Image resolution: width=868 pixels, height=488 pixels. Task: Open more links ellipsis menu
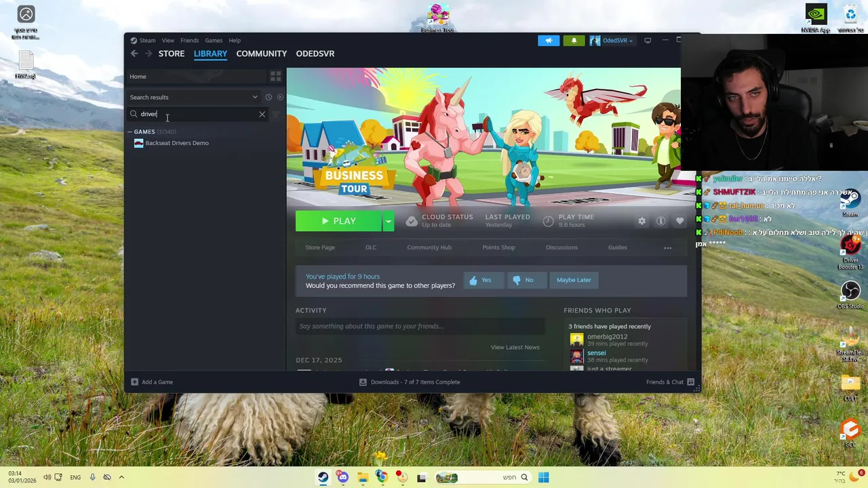667,247
